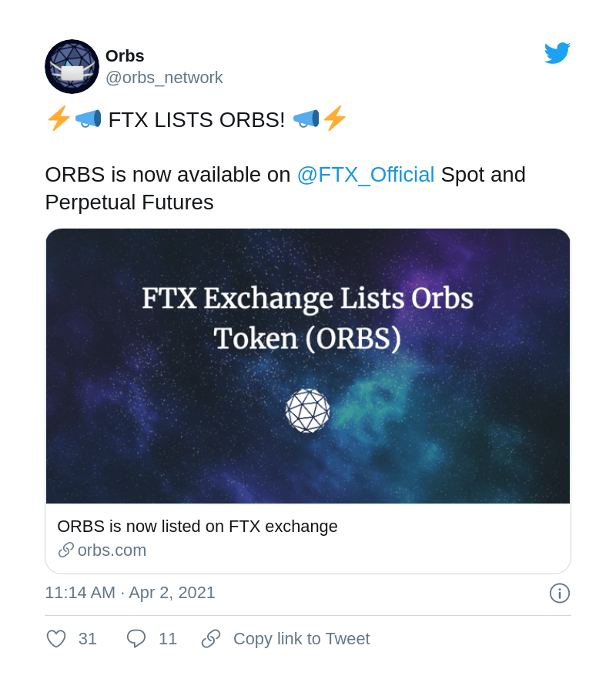Click the Twitter bird logo
The width and height of the screenshot is (616, 689).
(557, 52)
